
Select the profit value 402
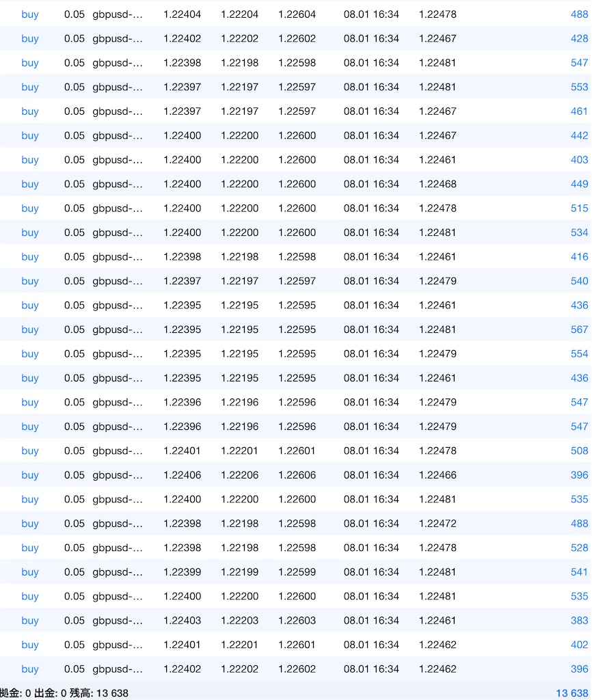click(x=579, y=645)
